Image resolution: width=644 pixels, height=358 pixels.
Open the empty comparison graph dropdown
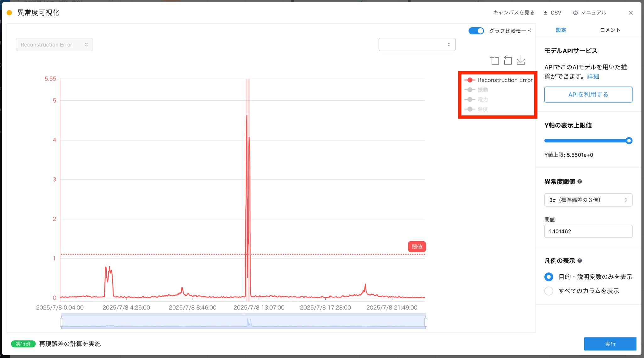tap(417, 45)
